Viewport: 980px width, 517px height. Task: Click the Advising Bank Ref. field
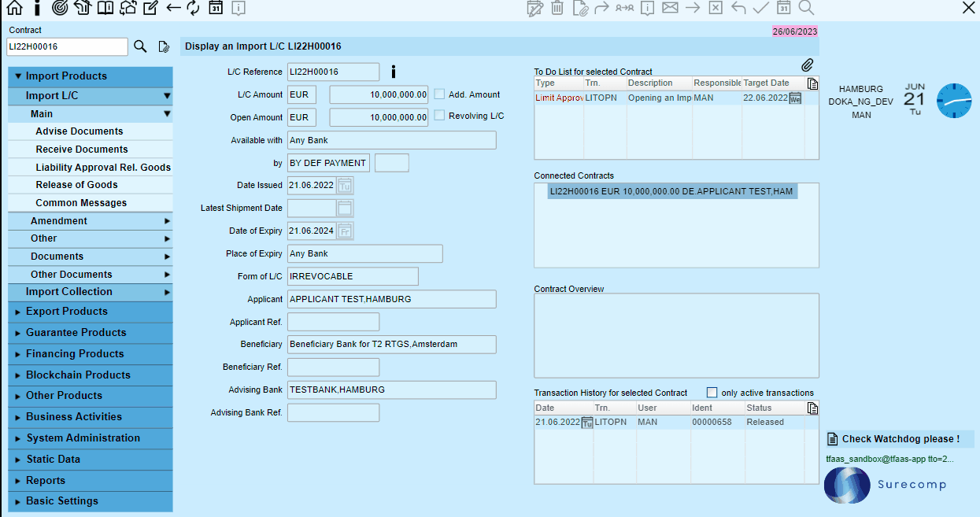click(x=333, y=413)
